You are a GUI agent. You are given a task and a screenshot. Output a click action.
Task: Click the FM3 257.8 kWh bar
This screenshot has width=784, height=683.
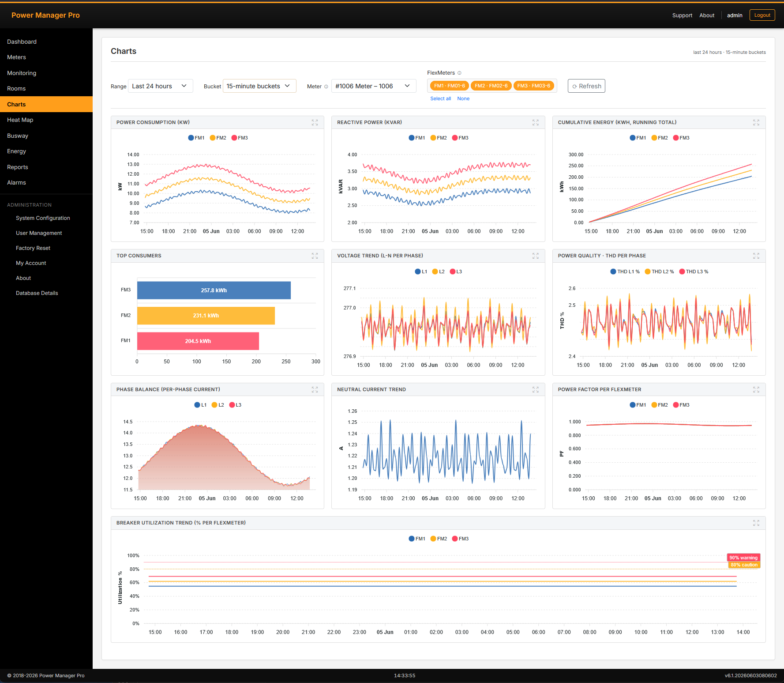(x=214, y=291)
